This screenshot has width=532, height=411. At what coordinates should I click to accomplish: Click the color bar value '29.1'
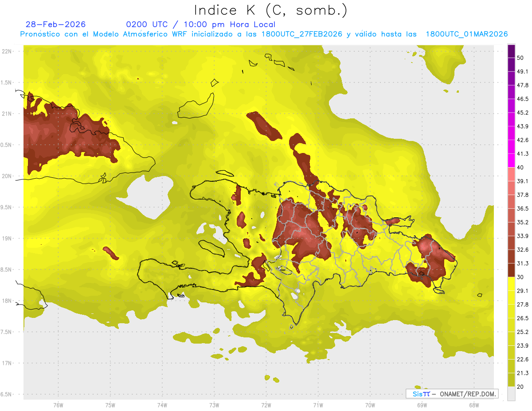pyautogui.click(x=523, y=291)
